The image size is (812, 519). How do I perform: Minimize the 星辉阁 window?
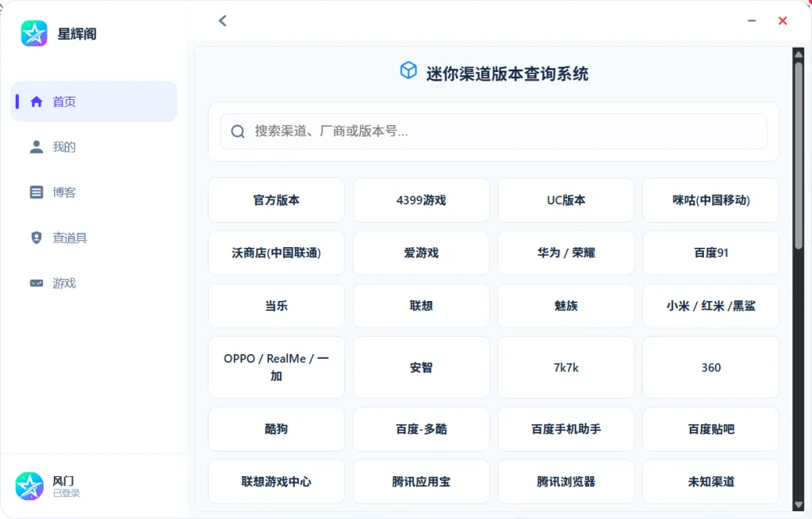point(752,21)
